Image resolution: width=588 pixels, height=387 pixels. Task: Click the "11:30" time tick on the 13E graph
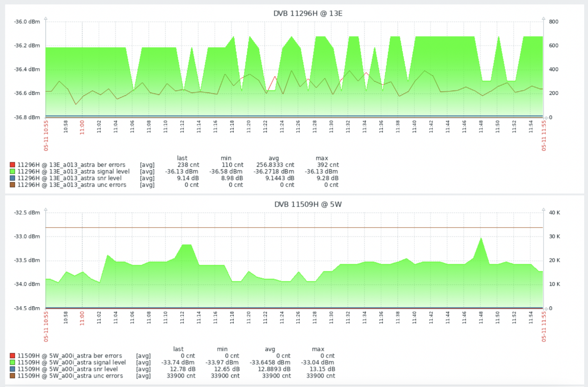[x=332, y=126]
